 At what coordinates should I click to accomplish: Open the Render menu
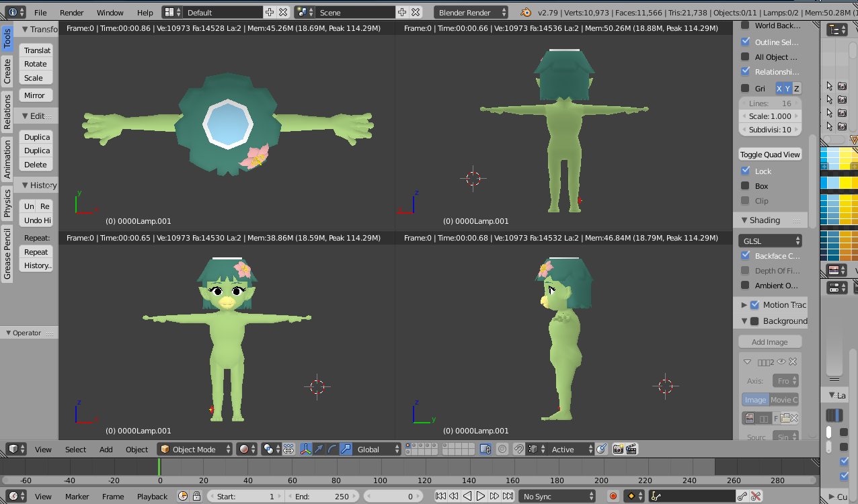72,13
